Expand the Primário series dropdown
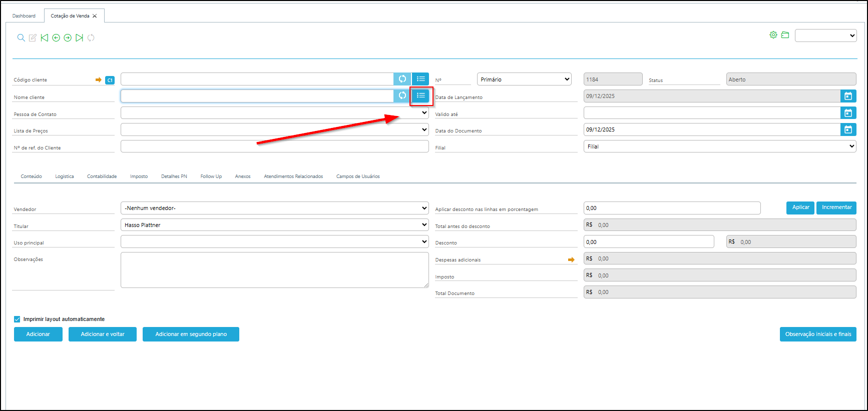Screen dimensions: 868x411 pyautogui.click(x=524, y=79)
